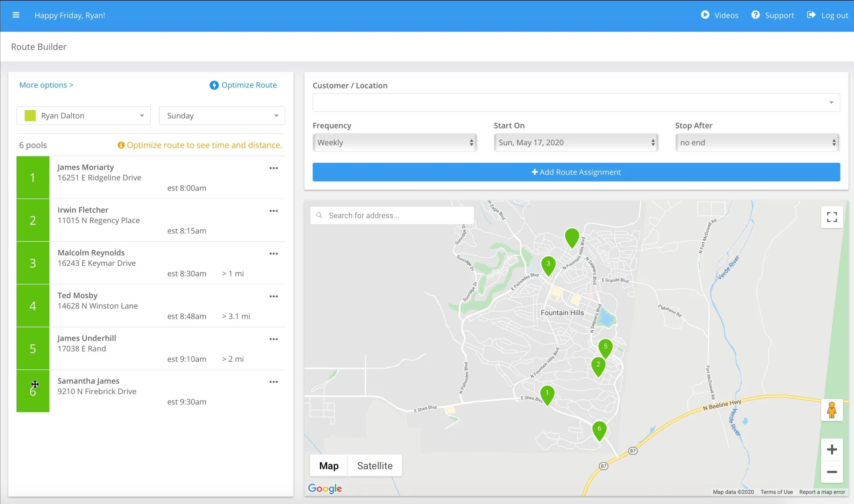Click address 9210 N Firebrick Drive
The image size is (854, 504).
pyautogui.click(x=97, y=392)
